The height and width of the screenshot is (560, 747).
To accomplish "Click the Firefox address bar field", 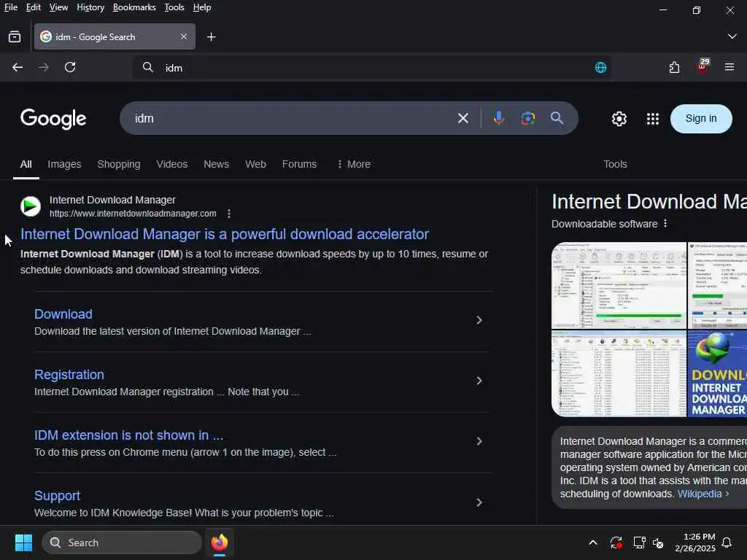I will 371,68.
